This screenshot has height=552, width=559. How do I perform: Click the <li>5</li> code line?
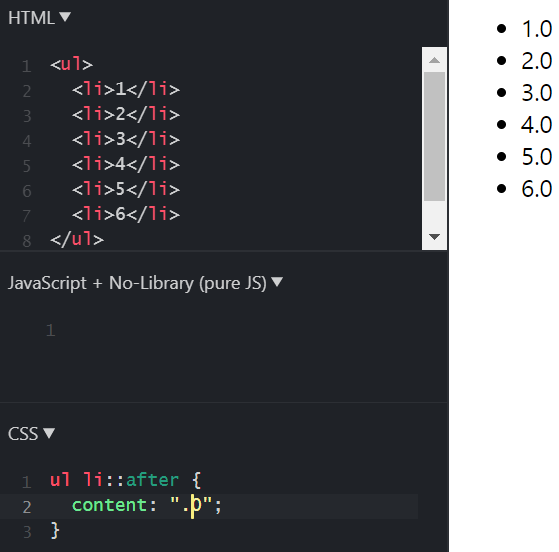click(x=126, y=189)
